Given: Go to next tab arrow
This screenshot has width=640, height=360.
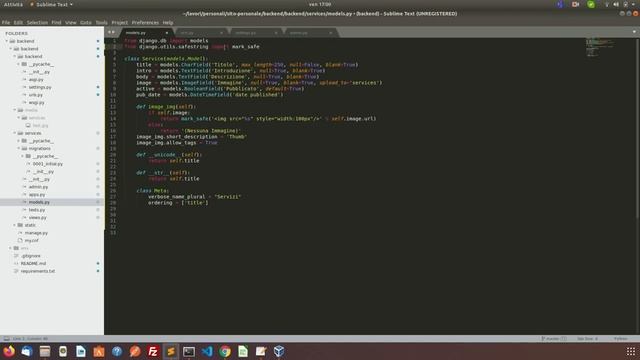Looking at the screenshot, I should tap(113, 32).
